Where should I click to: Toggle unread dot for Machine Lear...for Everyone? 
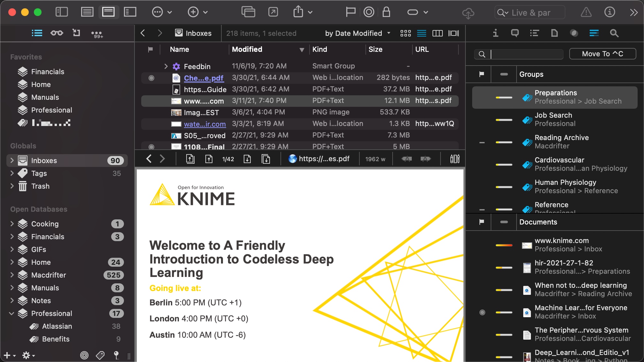point(482,312)
